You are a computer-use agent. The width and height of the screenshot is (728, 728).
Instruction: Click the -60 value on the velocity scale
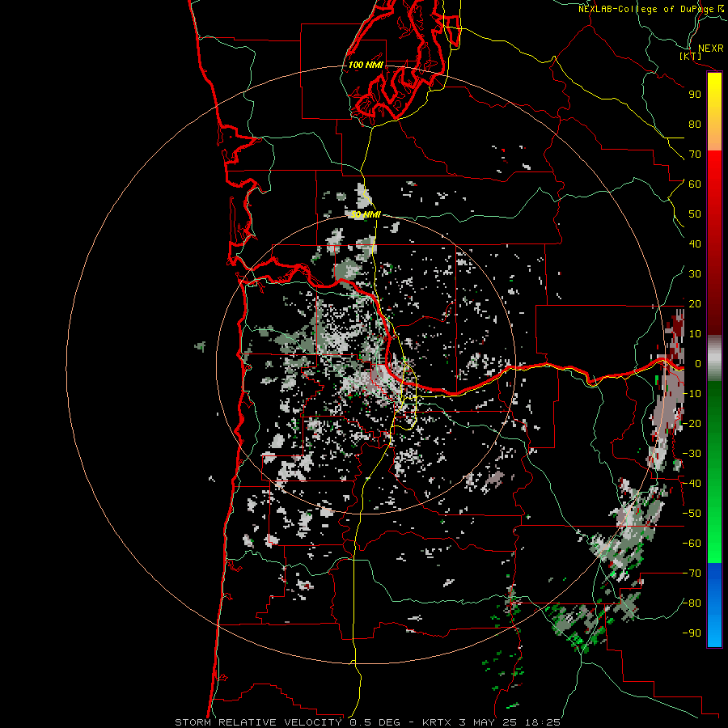(x=692, y=544)
